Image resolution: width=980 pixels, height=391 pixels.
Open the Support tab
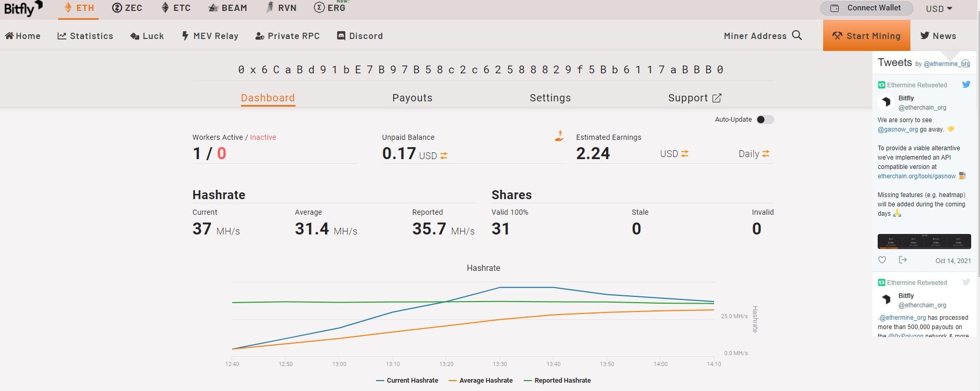(x=695, y=98)
